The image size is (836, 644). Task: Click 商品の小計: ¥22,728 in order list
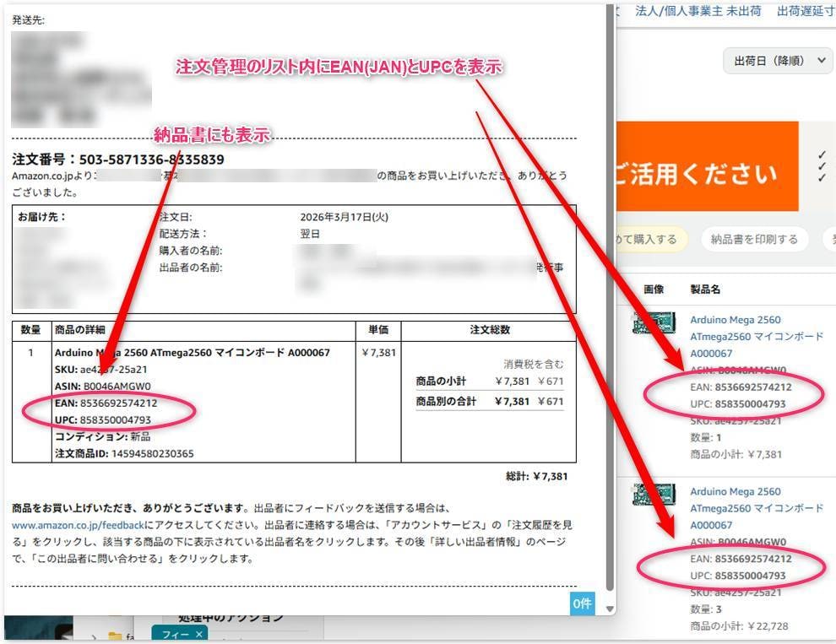(739, 626)
